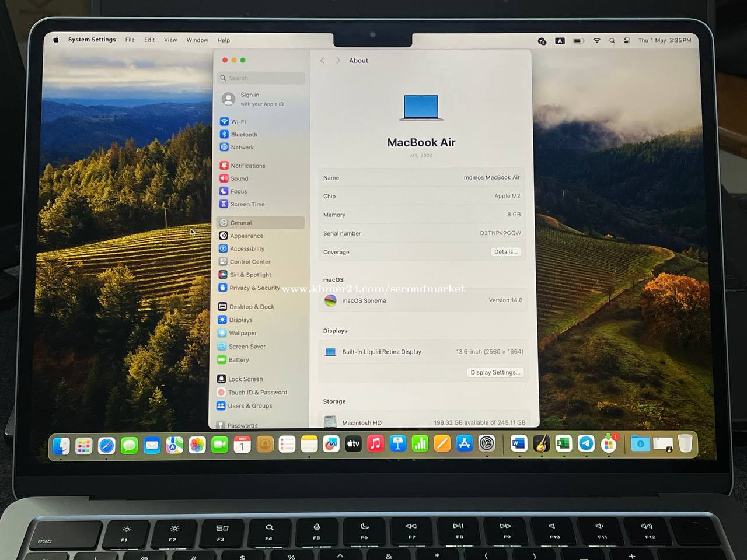
Task: Open the Edit menu
Action: (150, 40)
